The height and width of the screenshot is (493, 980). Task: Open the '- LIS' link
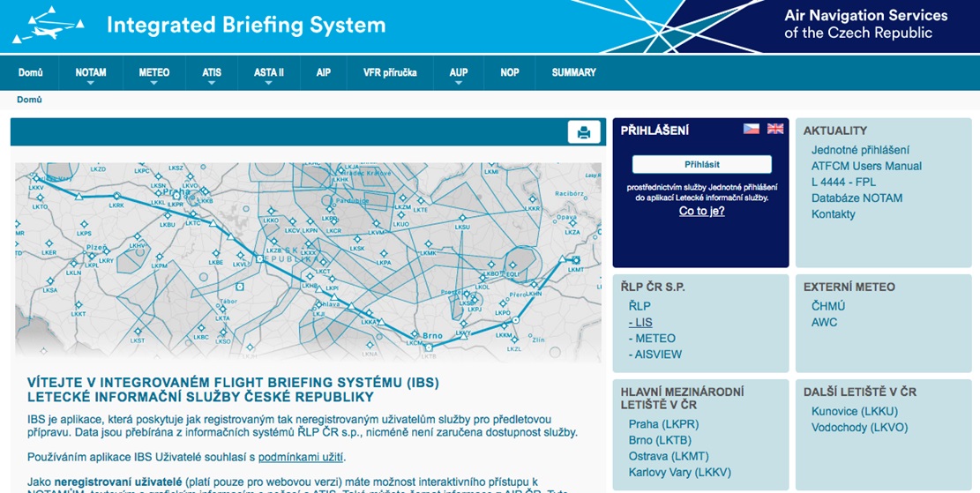[640, 323]
